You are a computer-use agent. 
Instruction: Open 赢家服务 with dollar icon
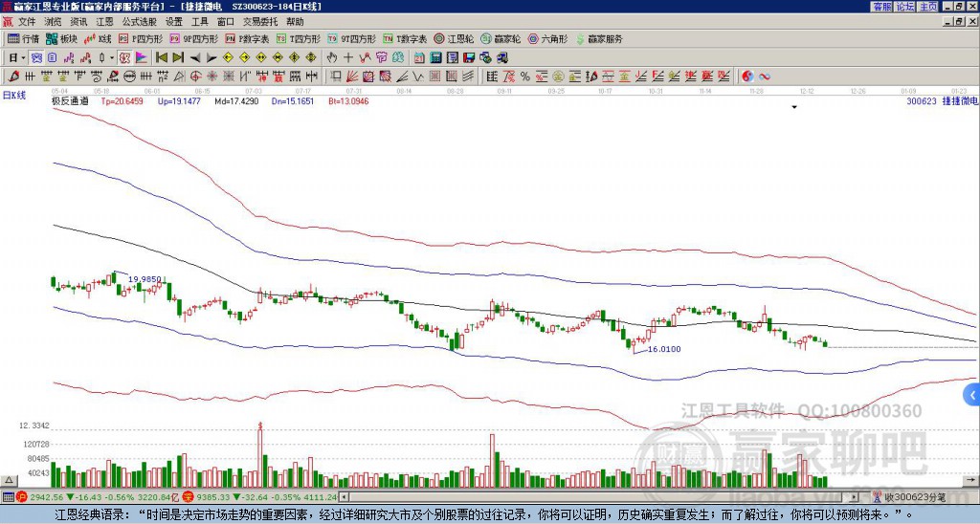tap(599, 38)
